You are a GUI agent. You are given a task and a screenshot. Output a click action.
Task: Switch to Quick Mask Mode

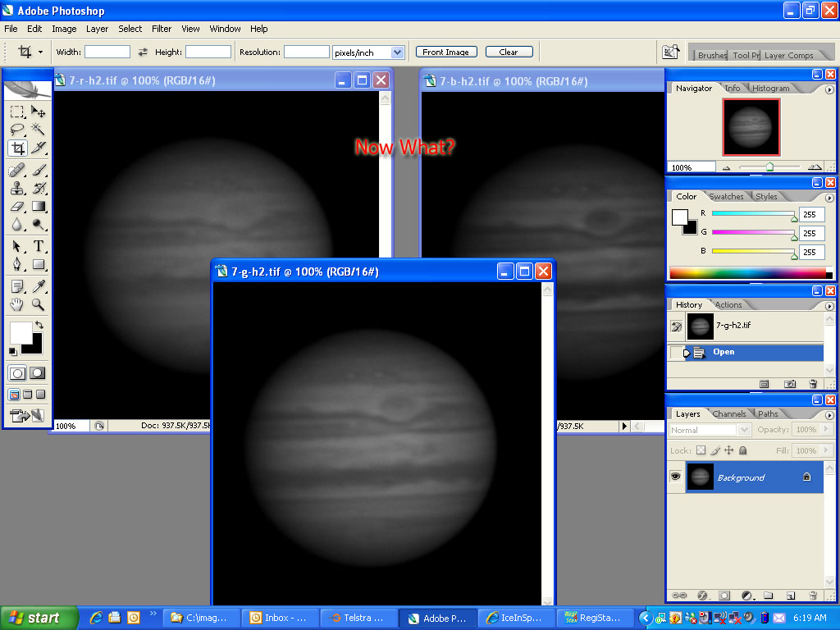tap(38, 373)
